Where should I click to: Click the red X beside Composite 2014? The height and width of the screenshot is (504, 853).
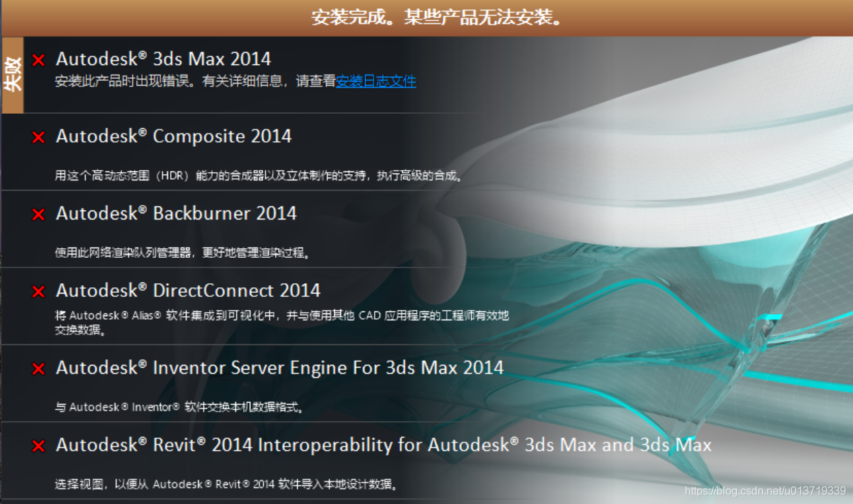38,138
